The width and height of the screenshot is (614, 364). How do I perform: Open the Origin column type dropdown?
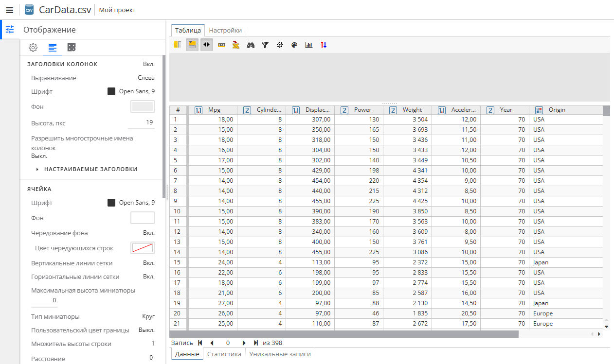point(539,110)
